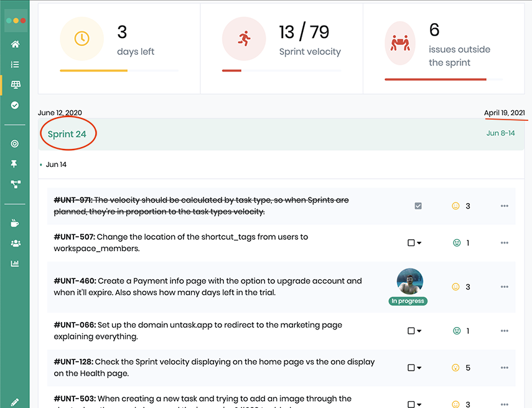
Task: Click the traffic-light dots logo
Action: point(16,21)
